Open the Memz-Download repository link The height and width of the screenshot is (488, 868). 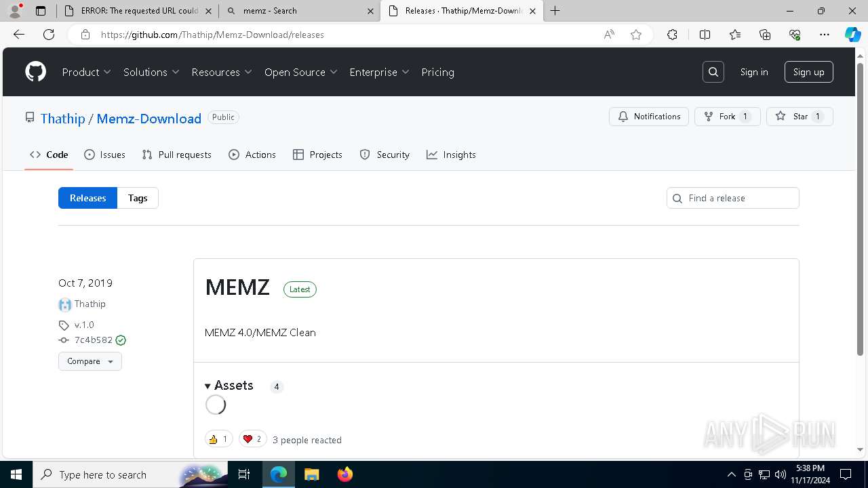[149, 119]
